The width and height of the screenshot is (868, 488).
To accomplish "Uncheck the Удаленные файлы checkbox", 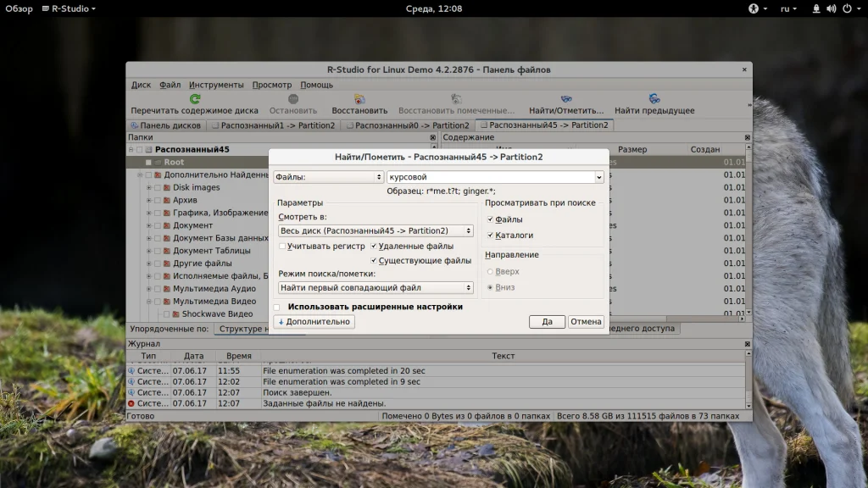I will click(x=375, y=246).
